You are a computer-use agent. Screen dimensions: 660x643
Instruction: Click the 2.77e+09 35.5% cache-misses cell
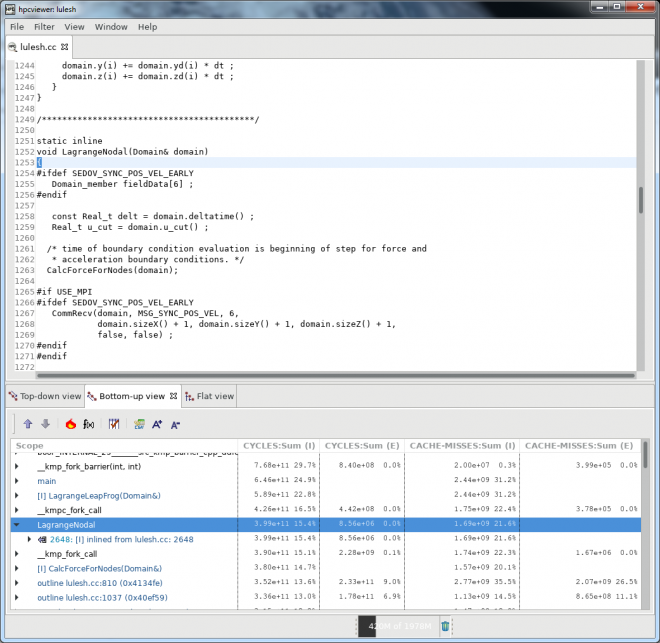(x=485, y=582)
